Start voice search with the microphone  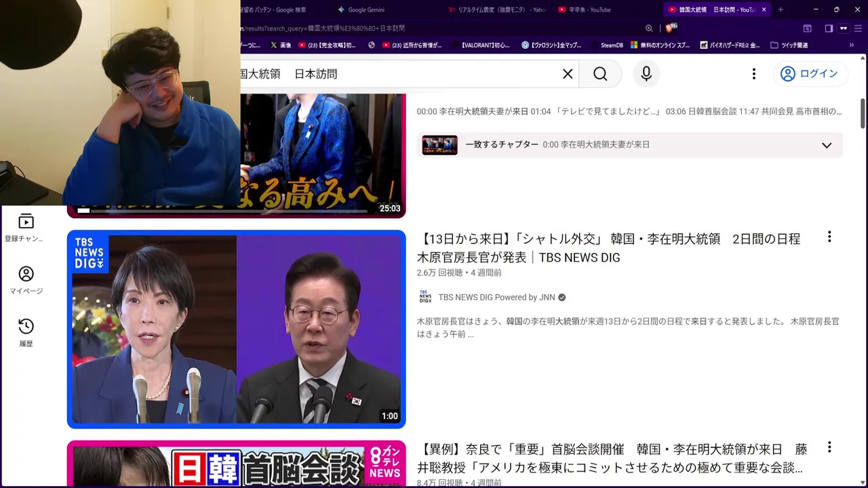coord(646,74)
